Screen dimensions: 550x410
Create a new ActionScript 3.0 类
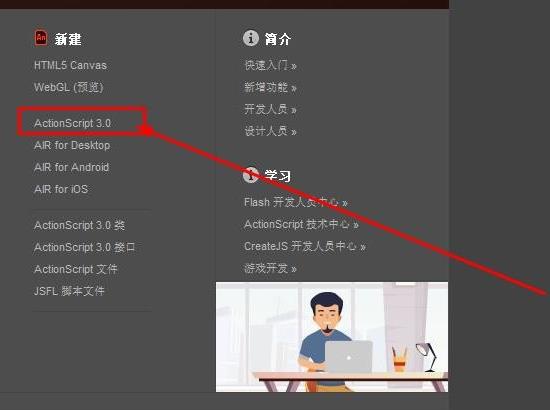pos(79,225)
